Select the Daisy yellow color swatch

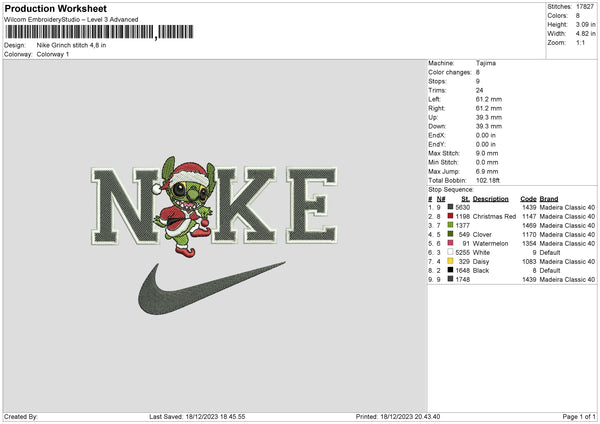click(x=450, y=261)
